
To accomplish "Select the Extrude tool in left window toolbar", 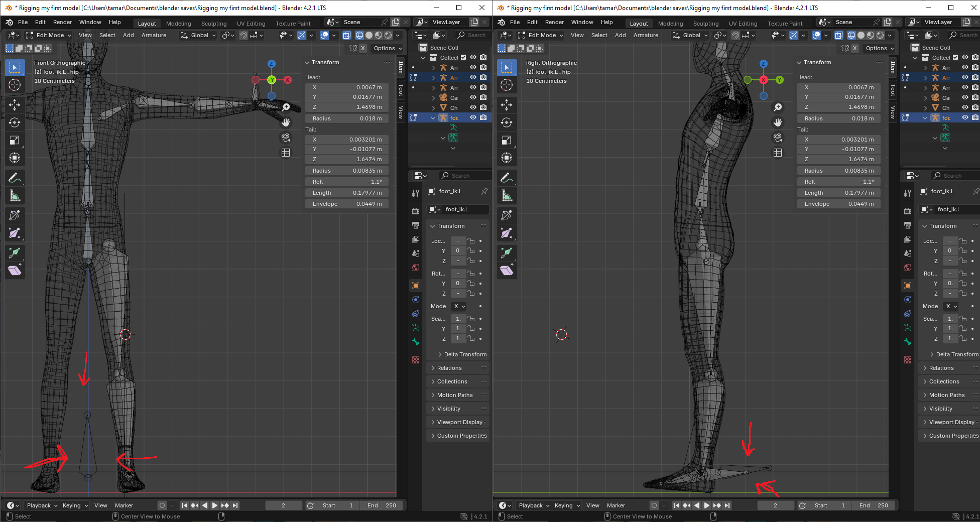I will pyautogui.click(x=15, y=252).
